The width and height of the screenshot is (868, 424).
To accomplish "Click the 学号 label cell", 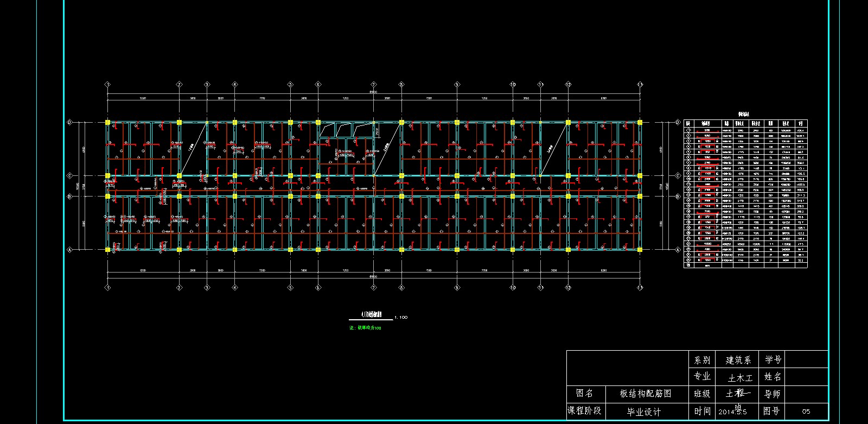I will [x=773, y=359].
